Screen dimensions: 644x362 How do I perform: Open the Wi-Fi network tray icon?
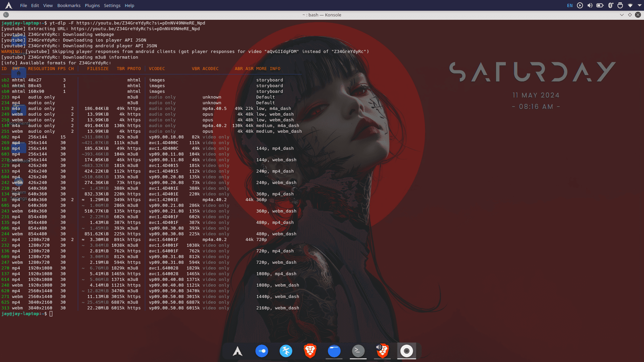tap(630, 5)
